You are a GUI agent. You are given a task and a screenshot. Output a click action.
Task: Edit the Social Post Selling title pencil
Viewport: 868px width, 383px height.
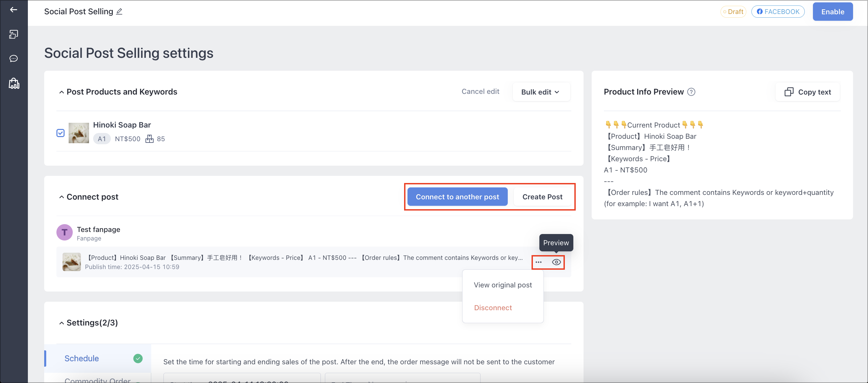tap(119, 12)
